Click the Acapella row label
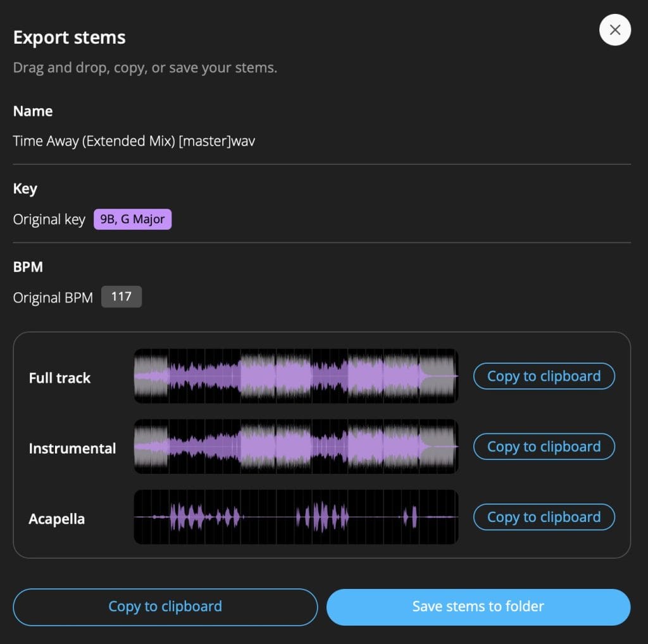The image size is (648, 644). [57, 519]
